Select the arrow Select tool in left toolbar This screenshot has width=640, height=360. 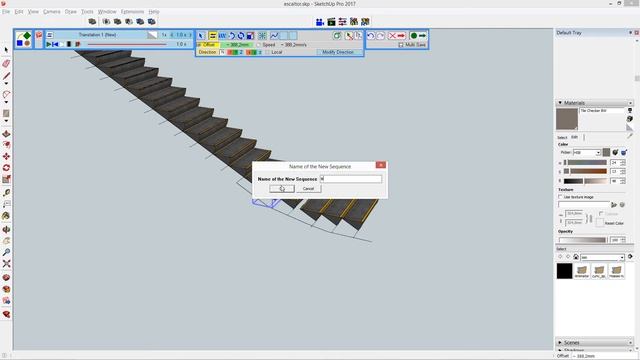click(x=6, y=50)
